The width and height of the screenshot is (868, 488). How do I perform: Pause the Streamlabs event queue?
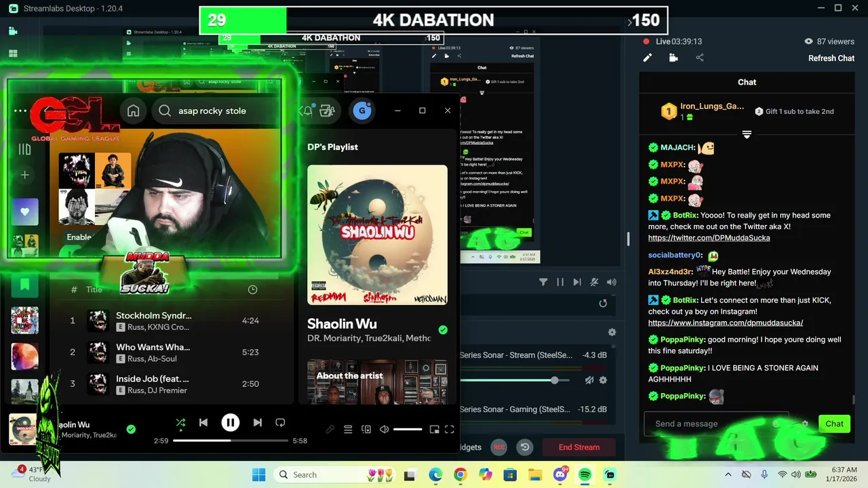[x=560, y=282]
